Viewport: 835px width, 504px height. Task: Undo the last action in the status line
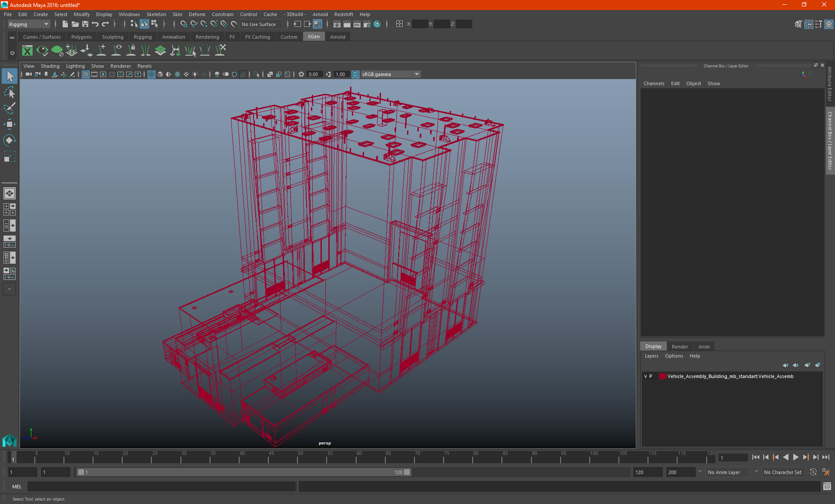click(95, 24)
